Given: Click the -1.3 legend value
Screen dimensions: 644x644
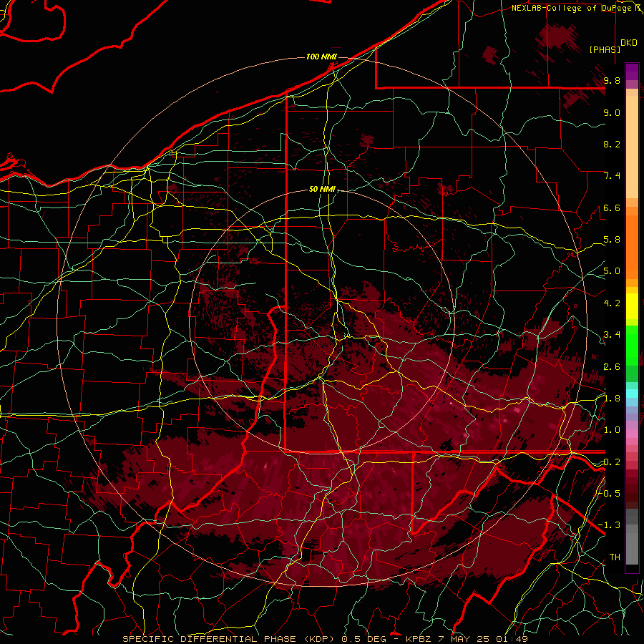Looking at the screenshot, I should tap(610, 525).
